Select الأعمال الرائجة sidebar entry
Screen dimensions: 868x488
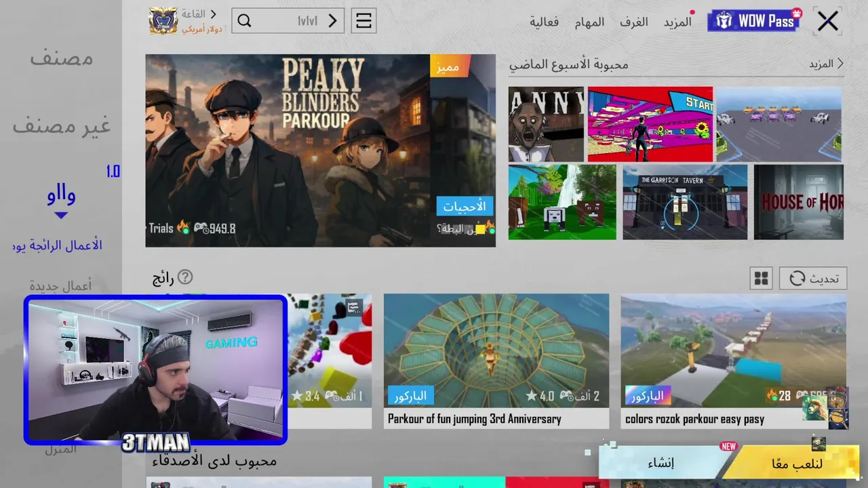58,245
